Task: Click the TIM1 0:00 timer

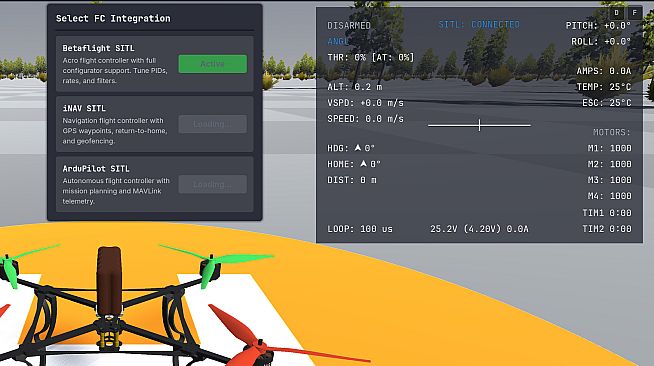Action: 607,213
